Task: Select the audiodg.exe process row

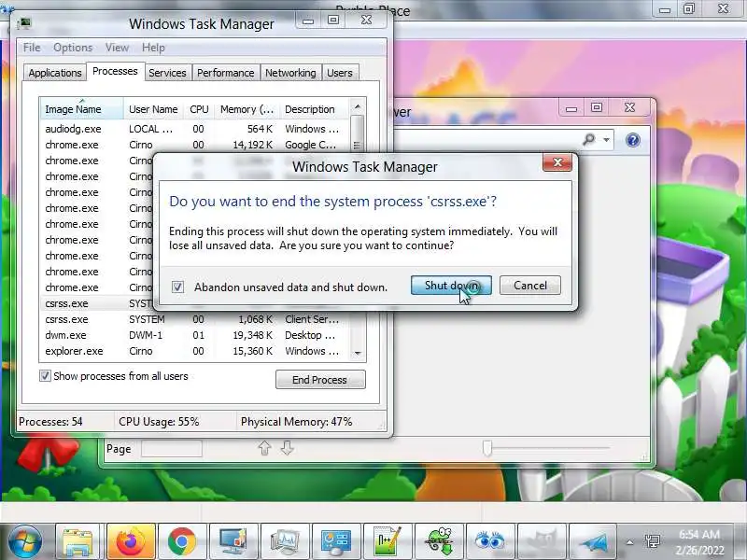Action: click(194, 129)
